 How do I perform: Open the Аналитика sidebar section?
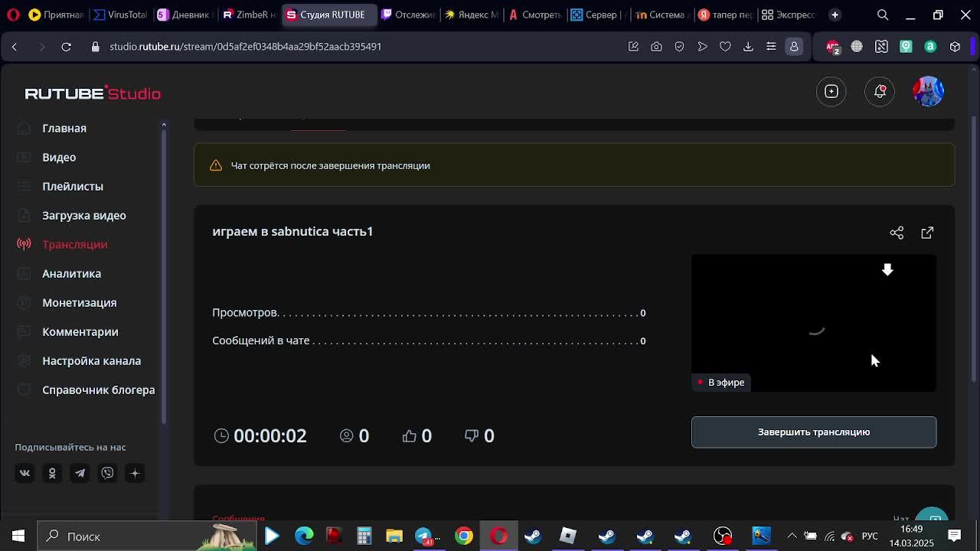click(x=72, y=273)
